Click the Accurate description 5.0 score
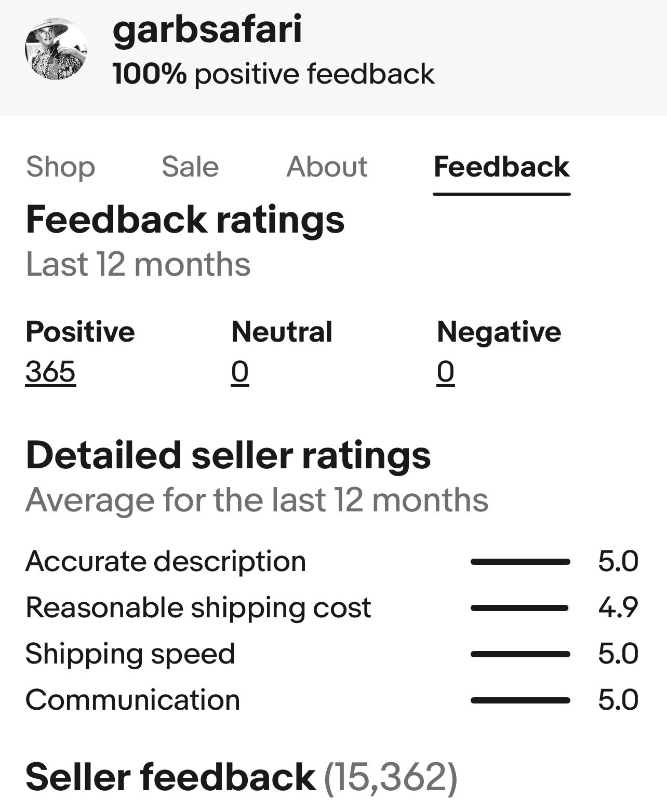Viewport: 667px width, 812px height. [618, 561]
